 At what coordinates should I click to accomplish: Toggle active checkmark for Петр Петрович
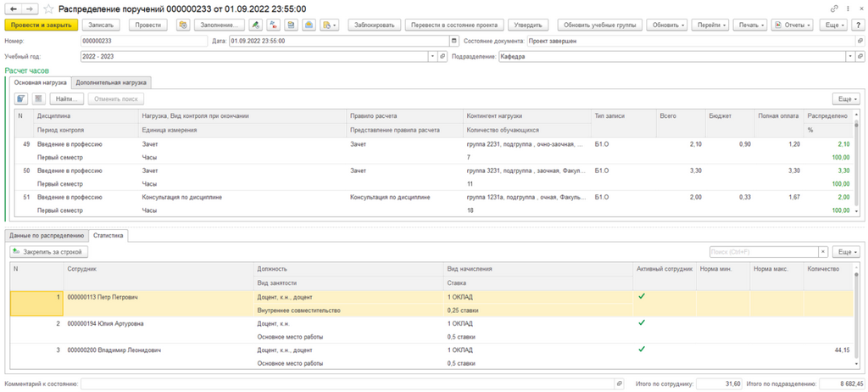(x=642, y=297)
